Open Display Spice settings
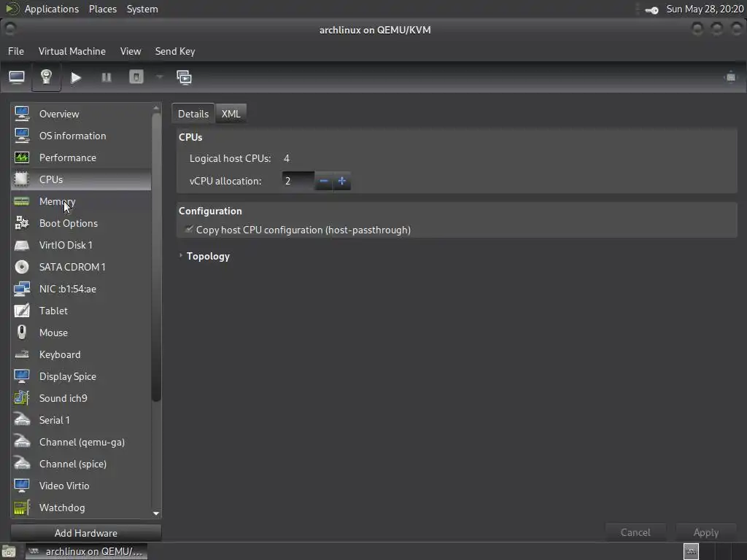The height and width of the screenshot is (560, 747). point(81,377)
